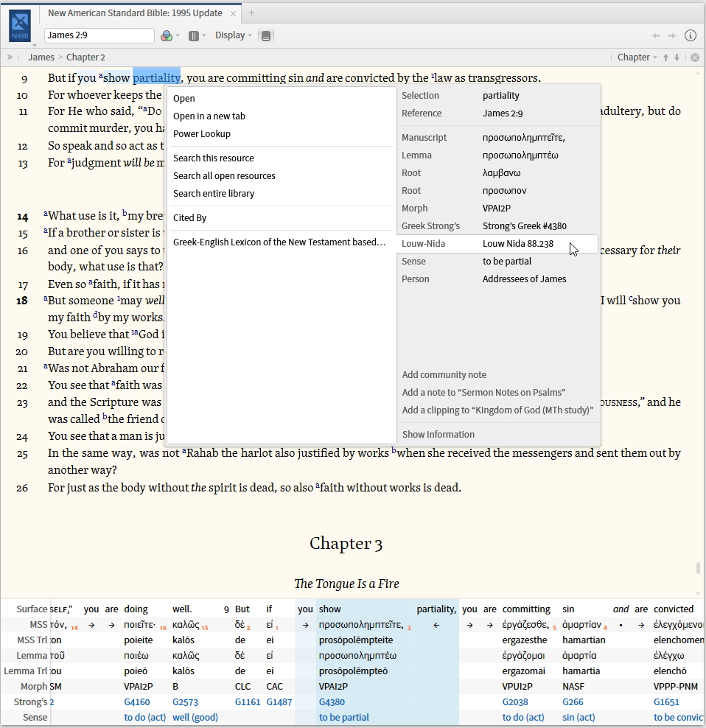Click the well (good) sense link
The width and height of the screenshot is (706, 728).
(x=195, y=718)
